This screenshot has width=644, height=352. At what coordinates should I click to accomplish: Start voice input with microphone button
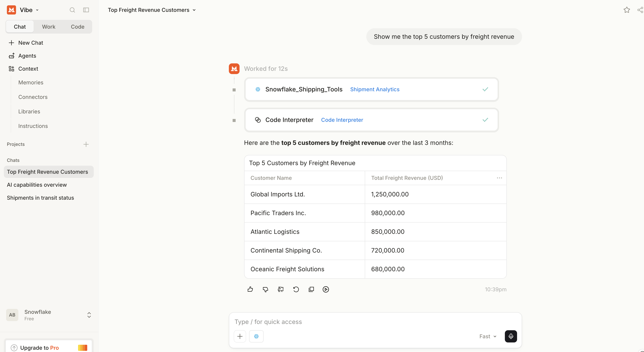(x=511, y=336)
